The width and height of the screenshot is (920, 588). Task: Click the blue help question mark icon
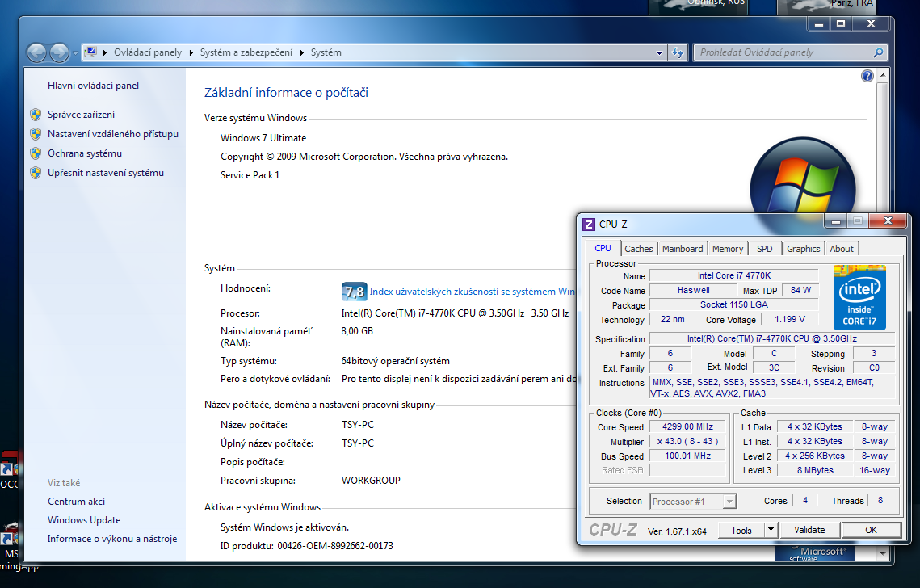(x=867, y=76)
